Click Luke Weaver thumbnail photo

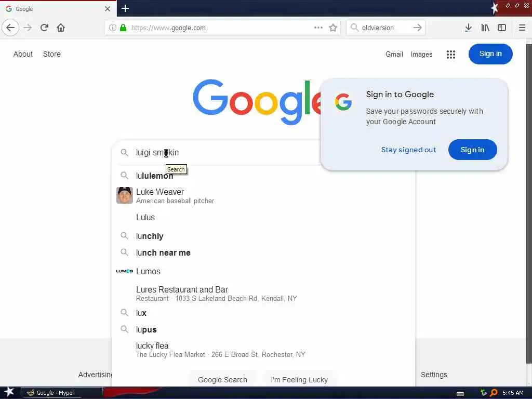coord(125,195)
